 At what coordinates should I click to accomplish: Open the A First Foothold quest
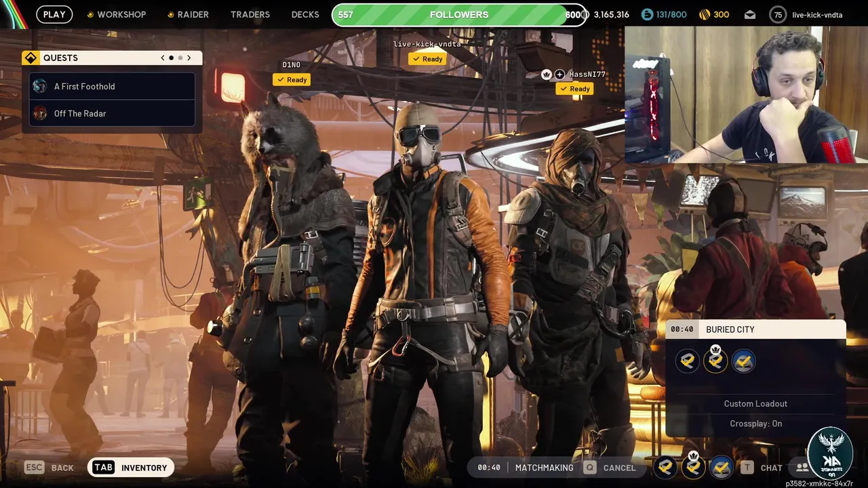(112, 86)
